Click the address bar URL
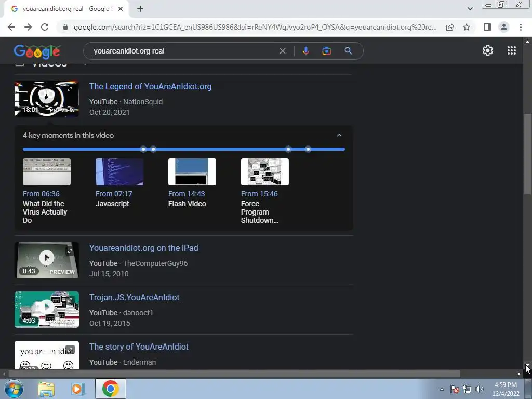The height and width of the screenshot is (399, 532). pyautogui.click(x=255, y=27)
